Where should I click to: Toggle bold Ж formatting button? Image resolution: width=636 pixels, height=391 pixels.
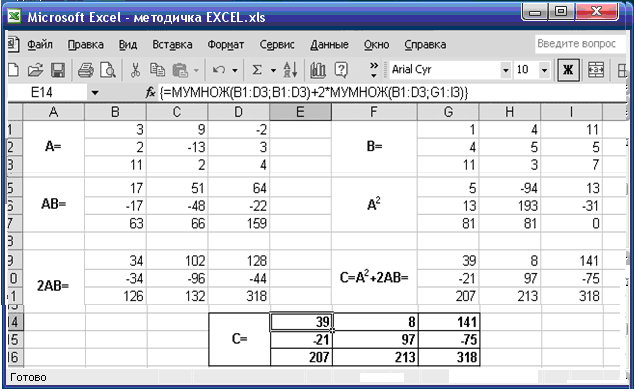pyautogui.click(x=568, y=70)
